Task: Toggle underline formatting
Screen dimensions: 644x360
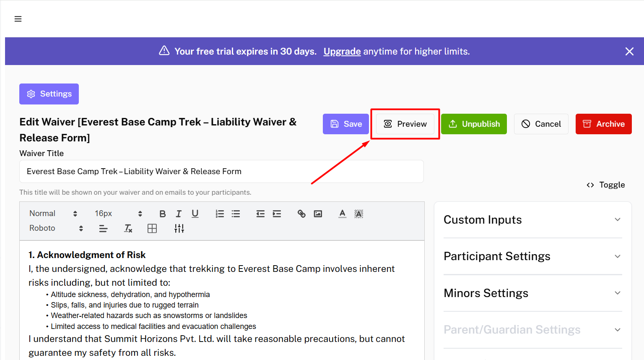Action: (x=195, y=214)
